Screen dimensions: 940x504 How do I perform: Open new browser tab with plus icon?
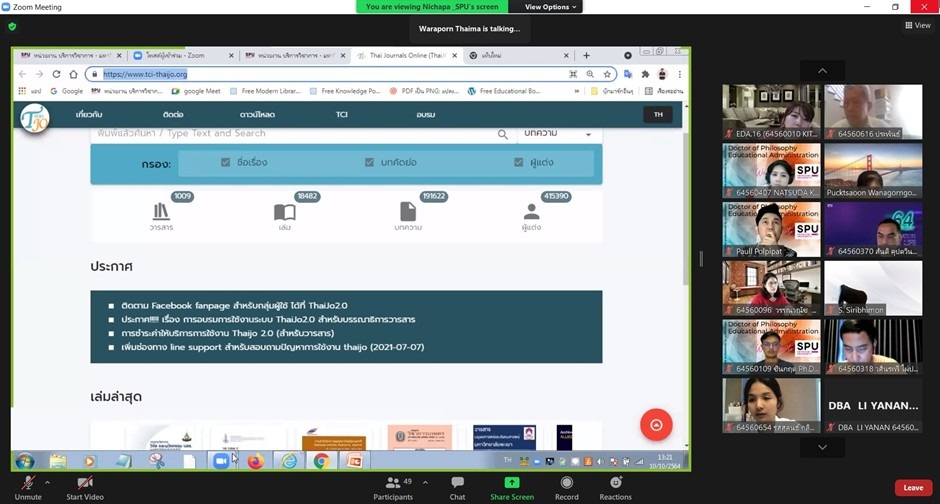point(586,55)
